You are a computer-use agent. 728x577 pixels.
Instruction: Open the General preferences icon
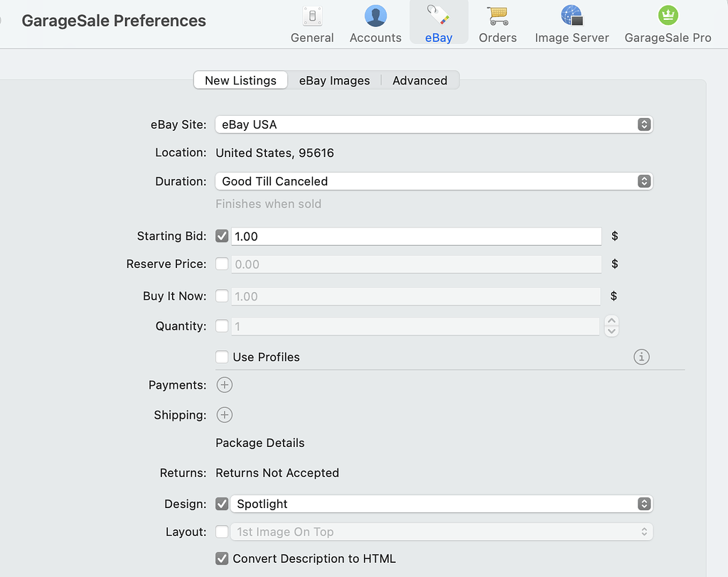coord(312,24)
